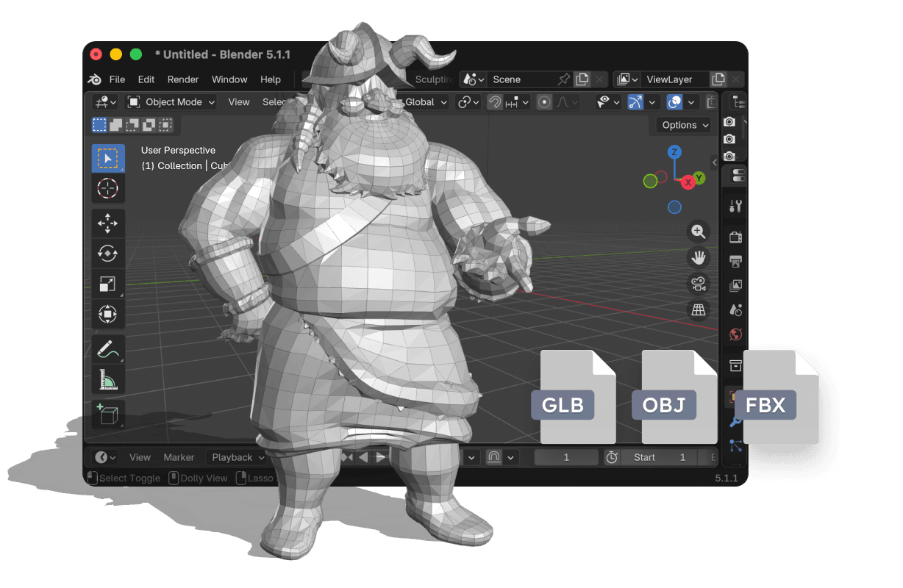Image resolution: width=903 pixels, height=588 pixels.
Task: Open the World properties tab
Action: (735, 334)
